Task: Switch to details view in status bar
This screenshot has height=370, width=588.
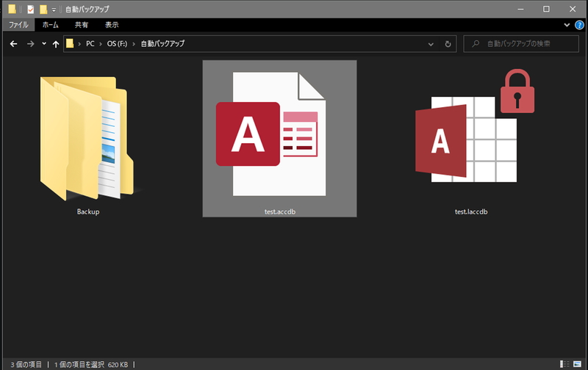Action: (x=564, y=364)
